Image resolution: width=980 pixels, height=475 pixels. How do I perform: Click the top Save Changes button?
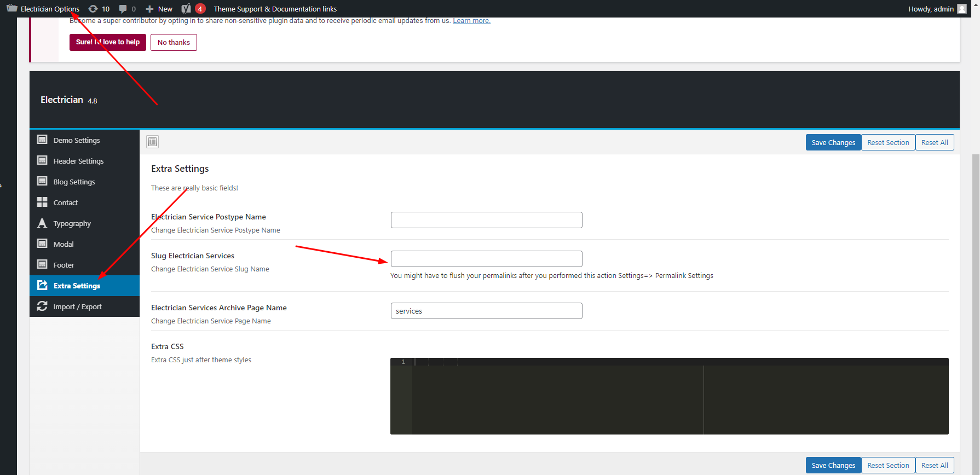[x=833, y=142]
